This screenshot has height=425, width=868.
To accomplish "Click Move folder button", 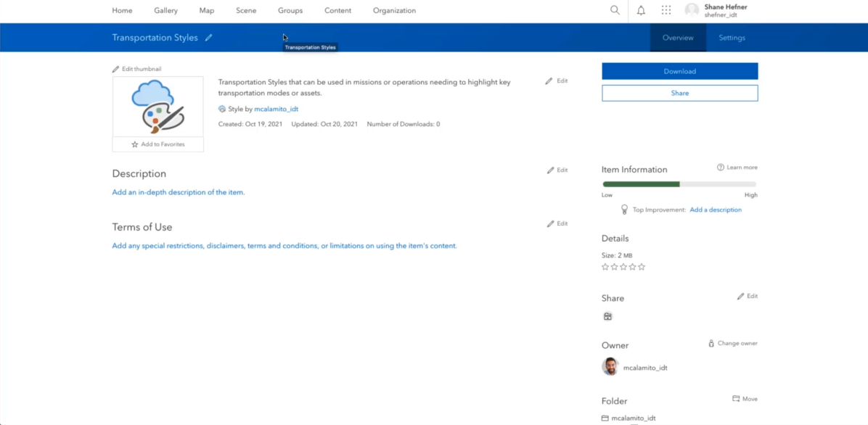I will pos(745,398).
